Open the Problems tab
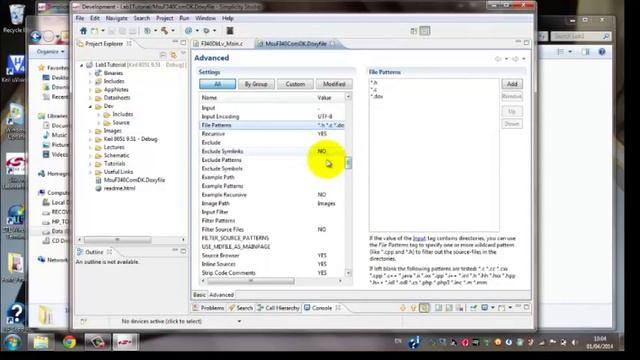Screen dimensions: 640x360 208,308
